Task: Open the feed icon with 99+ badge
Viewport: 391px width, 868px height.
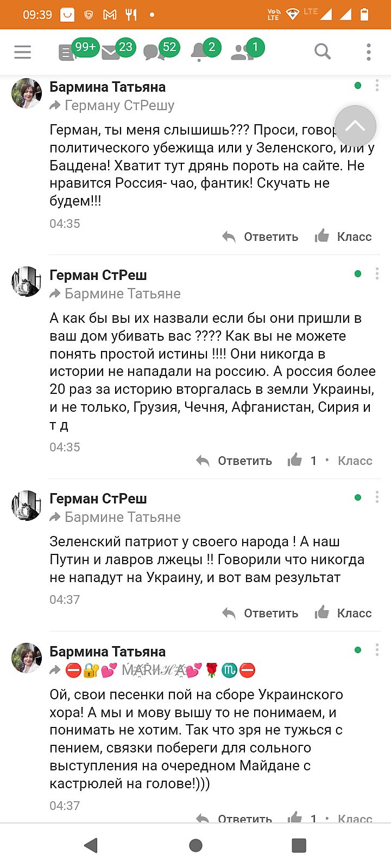Action: point(67,52)
